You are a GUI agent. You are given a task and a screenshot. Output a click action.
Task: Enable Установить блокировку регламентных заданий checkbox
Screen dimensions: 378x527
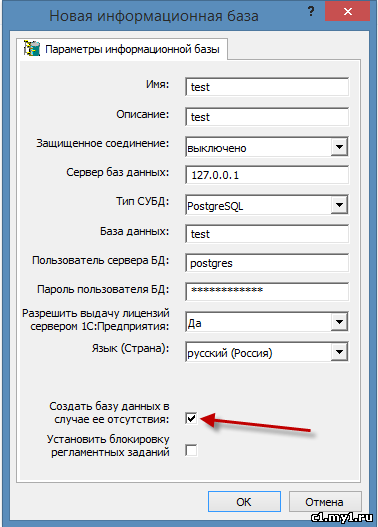[x=191, y=450]
